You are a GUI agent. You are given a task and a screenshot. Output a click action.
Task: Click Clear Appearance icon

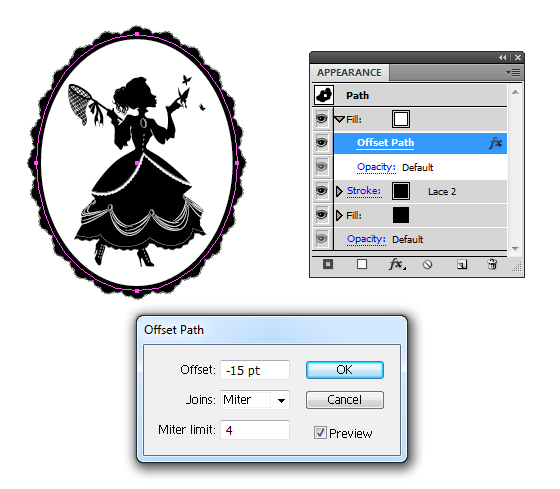[x=428, y=265]
